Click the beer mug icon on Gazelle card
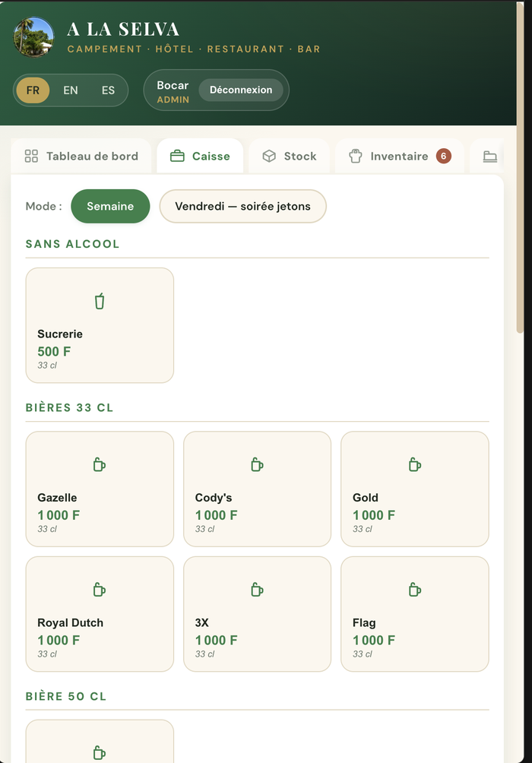The image size is (532, 763). coord(100,464)
